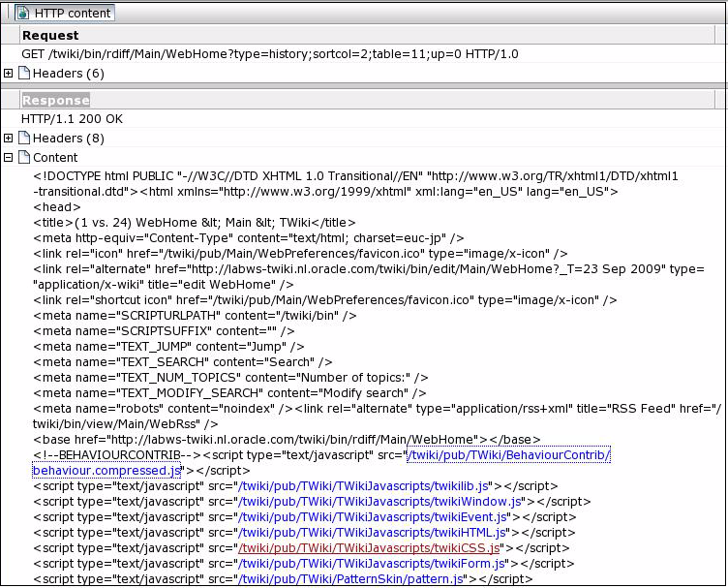Open the PatternSkin pattern.js link
Screen dimensions: 728x588
pos(350,578)
